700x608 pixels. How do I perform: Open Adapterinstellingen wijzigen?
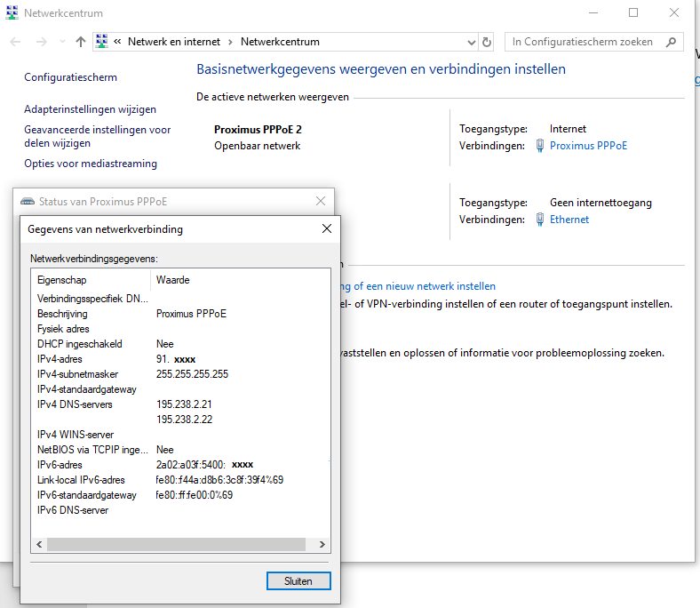click(90, 109)
